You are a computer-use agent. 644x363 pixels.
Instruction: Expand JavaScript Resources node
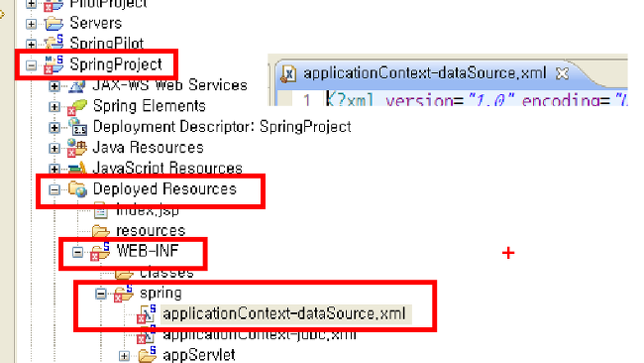(x=54, y=169)
